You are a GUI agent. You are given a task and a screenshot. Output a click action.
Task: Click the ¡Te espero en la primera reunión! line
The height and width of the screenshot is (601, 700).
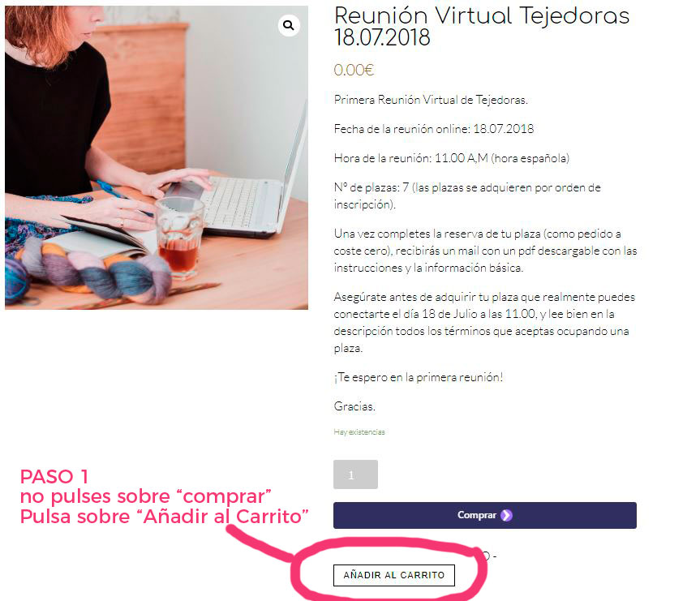(x=419, y=377)
